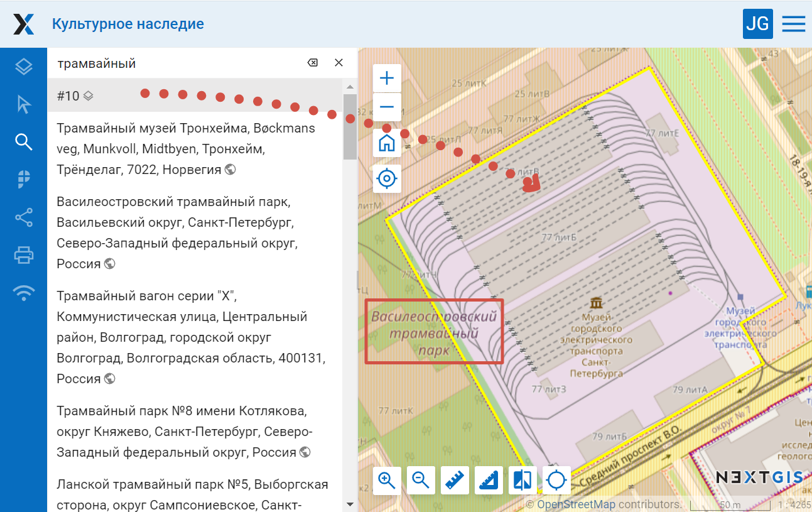812x512 pixels.
Task: Select result "Трамвайный музей Тронхейма"
Action: coord(195,149)
